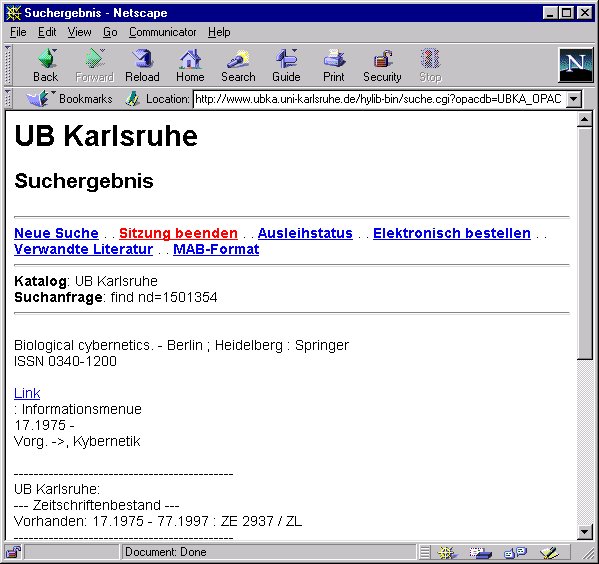Open the File menu
Screen dimensions: 599x564
(x=18, y=32)
